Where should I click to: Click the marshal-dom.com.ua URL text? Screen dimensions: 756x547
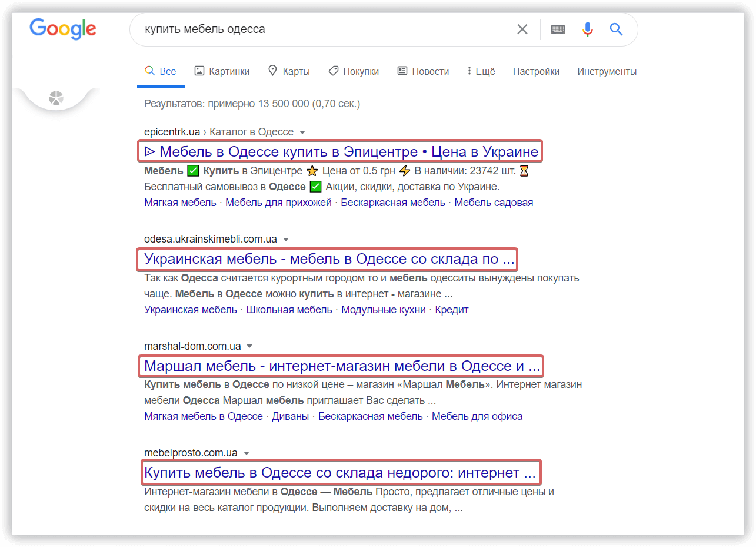(x=192, y=346)
